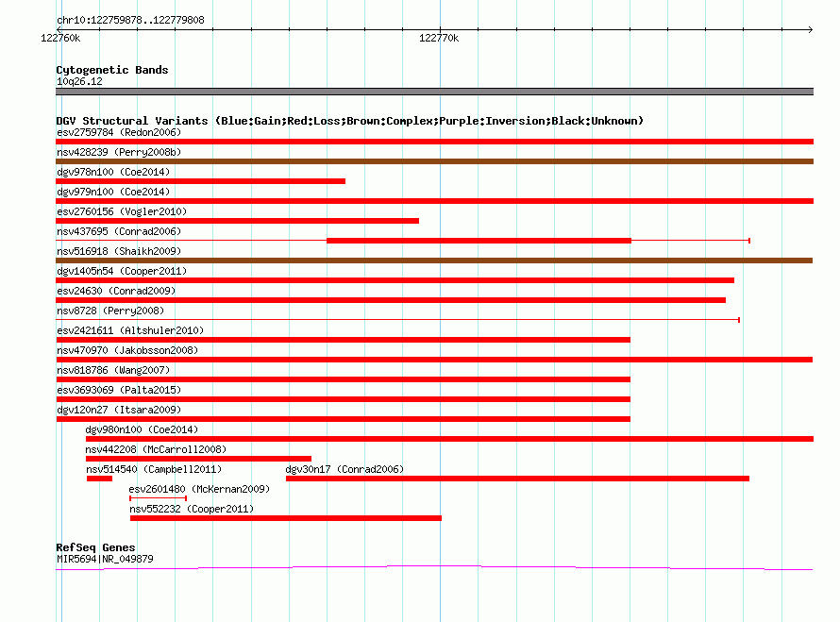Click the chr10:122759878..122779808 coordinate text
Viewport: 840px width, 622px height.
pyautogui.click(x=130, y=21)
